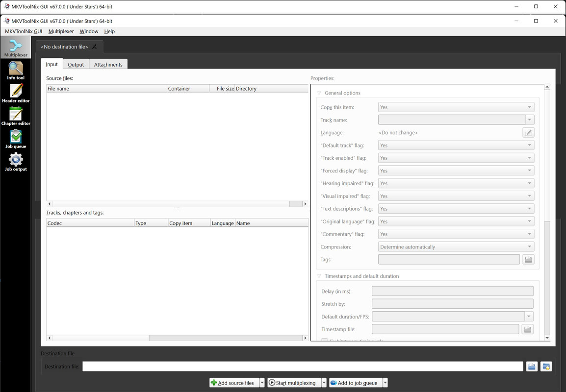
Task: Collapse Timestamps and default duration section
Action: pyautogui.click(x=319, y=276)
